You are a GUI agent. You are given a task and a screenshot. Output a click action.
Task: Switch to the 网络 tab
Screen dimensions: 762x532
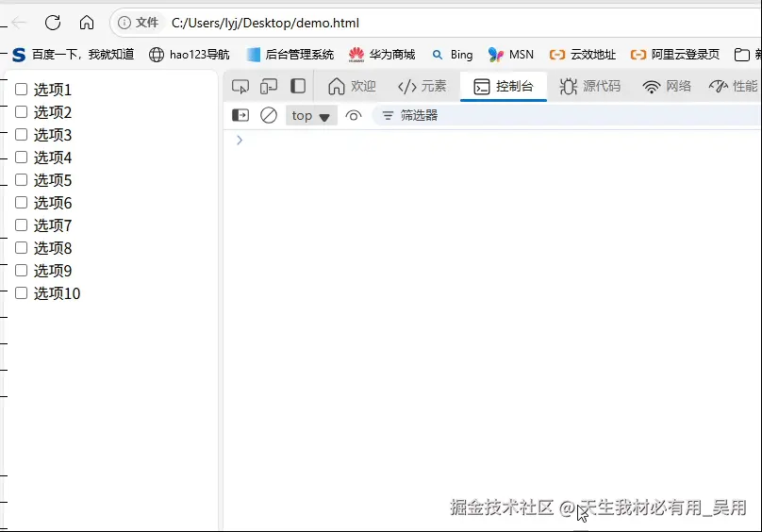(x=667, y=87)
